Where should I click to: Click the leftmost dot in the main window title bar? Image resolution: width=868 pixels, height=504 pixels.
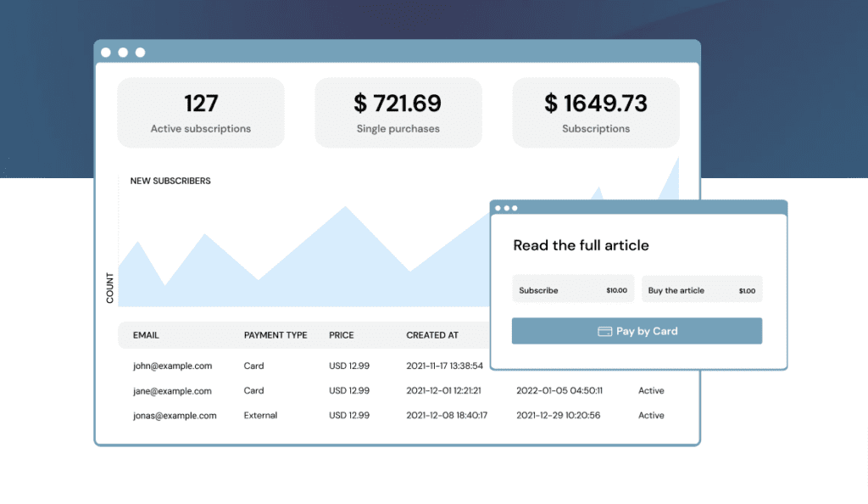(x=106, y=53)
